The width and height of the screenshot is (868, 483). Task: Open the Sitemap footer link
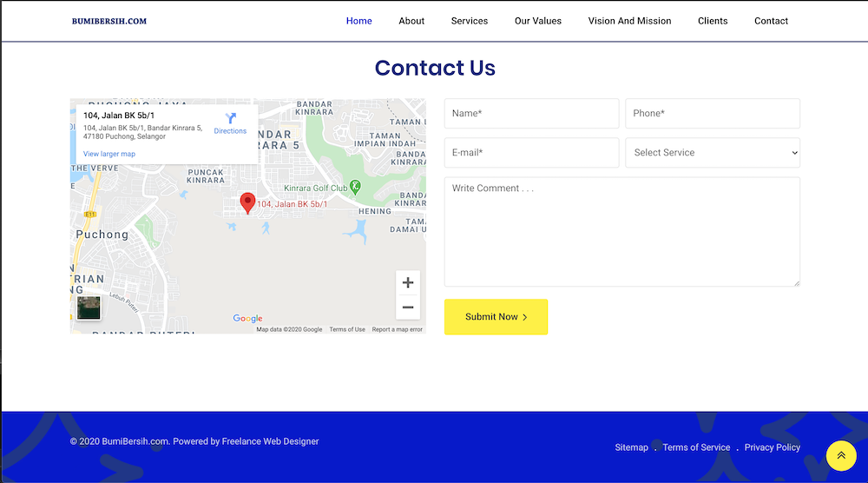tap(632, 447)
